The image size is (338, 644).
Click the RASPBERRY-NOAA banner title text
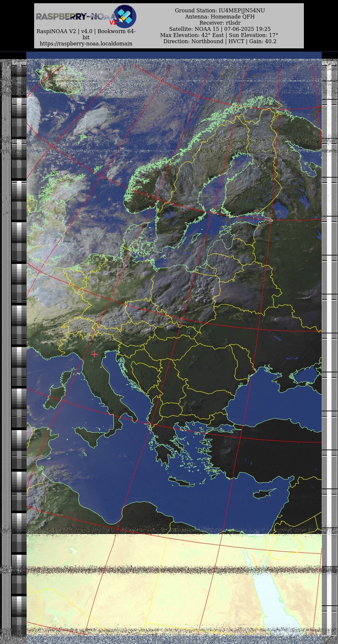point(76,17)
